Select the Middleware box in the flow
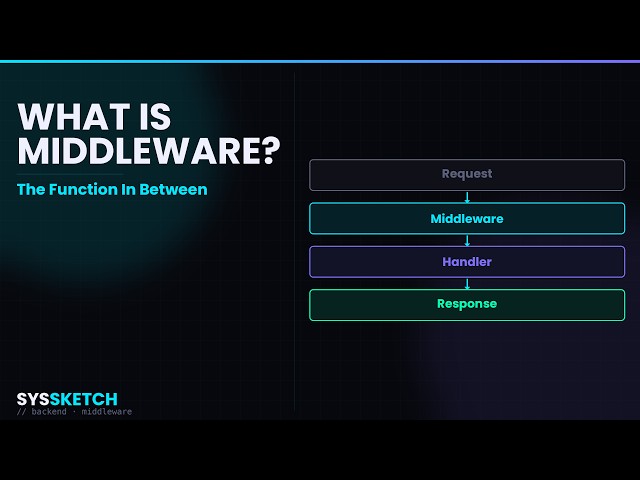The width and height of the screenshot is (640, 480). click(x=467, y=218)
